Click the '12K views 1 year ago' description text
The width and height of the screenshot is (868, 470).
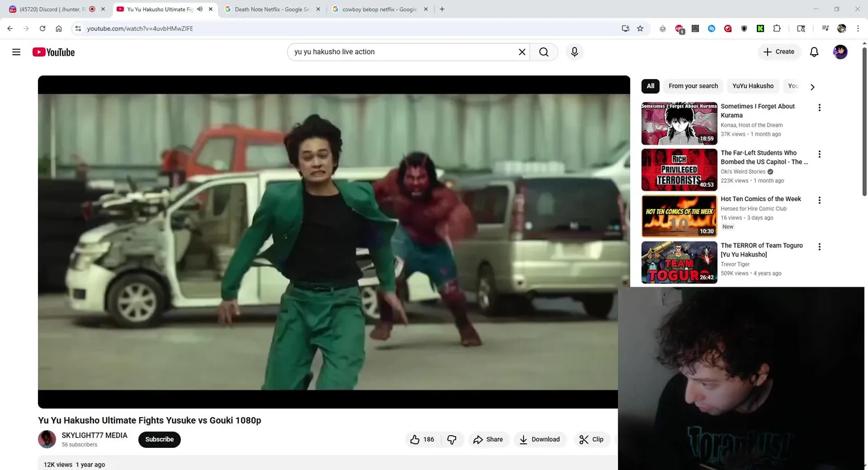tap(74, 465)
